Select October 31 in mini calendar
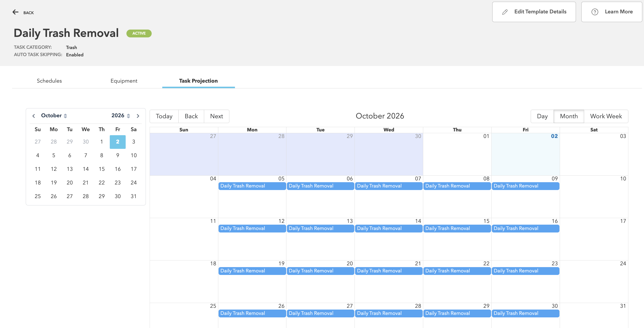644x328 pixels. coord(134,196)
